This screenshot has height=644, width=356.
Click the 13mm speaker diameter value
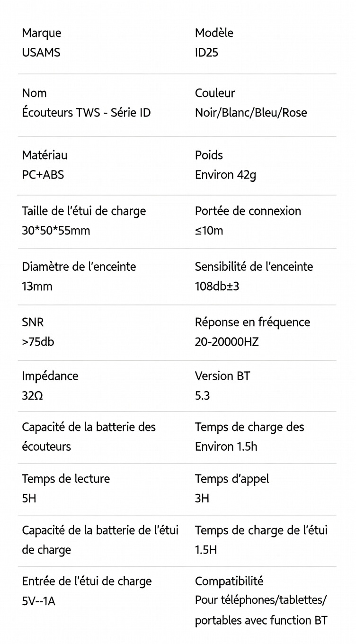coord(37,286)
